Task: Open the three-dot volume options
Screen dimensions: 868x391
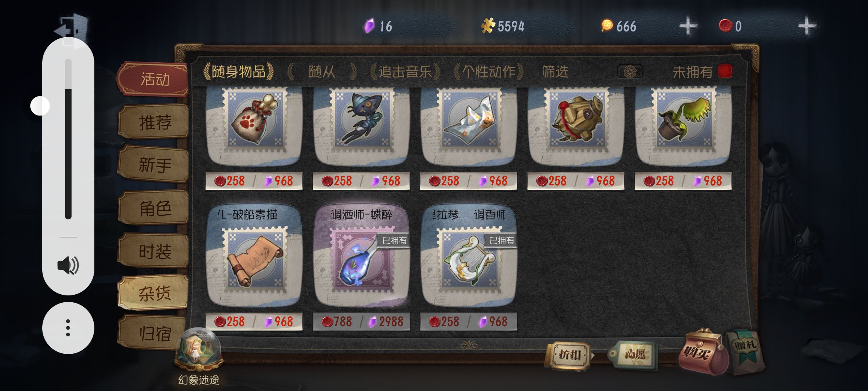Action: pos(68,328)
